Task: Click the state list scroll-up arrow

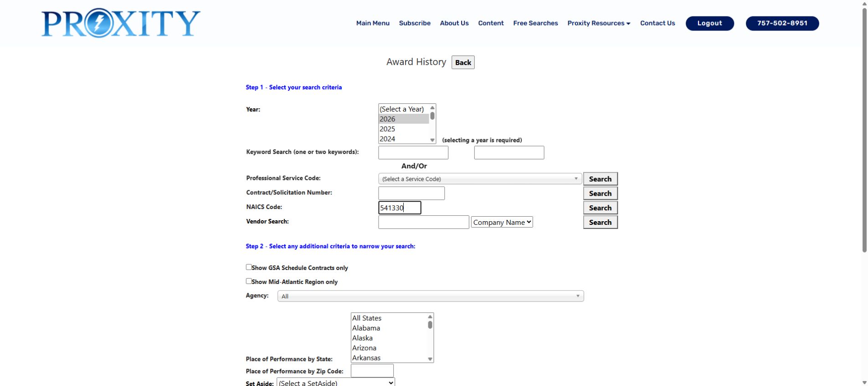Action: click(x=430, y=317)
